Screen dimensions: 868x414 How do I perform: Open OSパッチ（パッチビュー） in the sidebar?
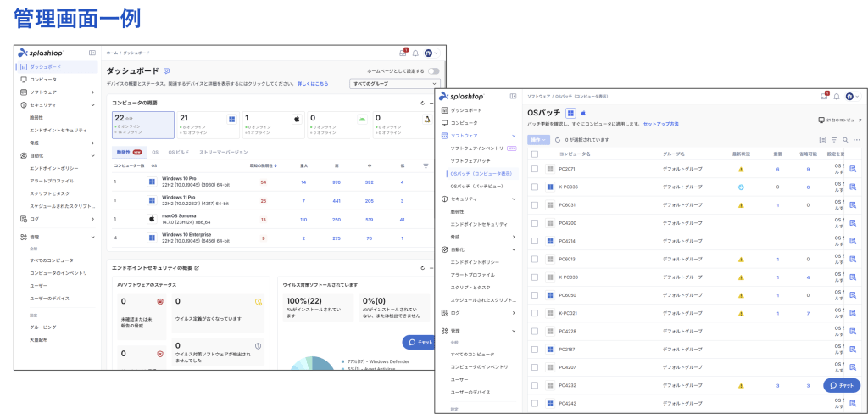[476, 187]
